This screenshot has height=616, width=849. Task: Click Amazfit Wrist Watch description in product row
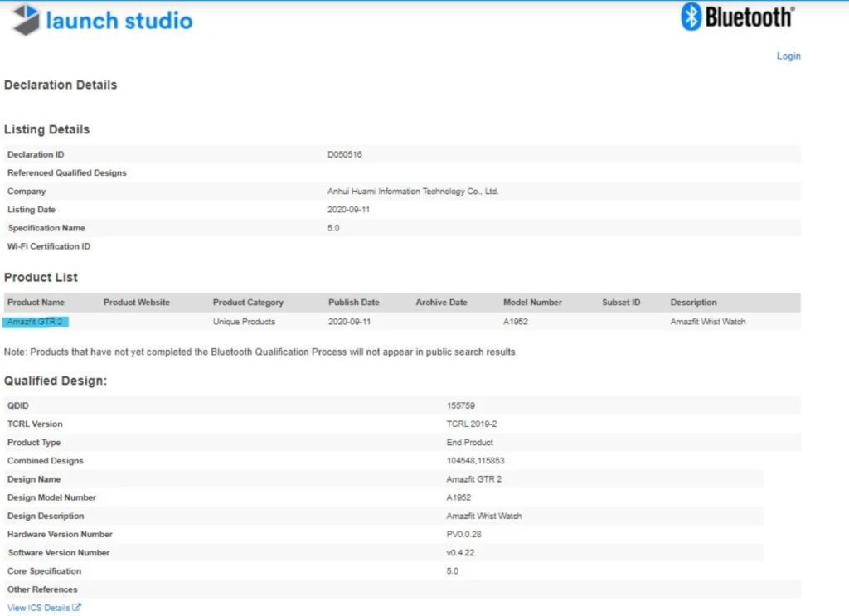pos(708,322)
